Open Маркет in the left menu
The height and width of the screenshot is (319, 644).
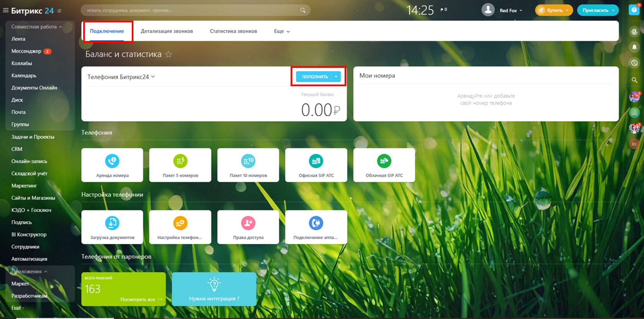(x=20, y=284)
